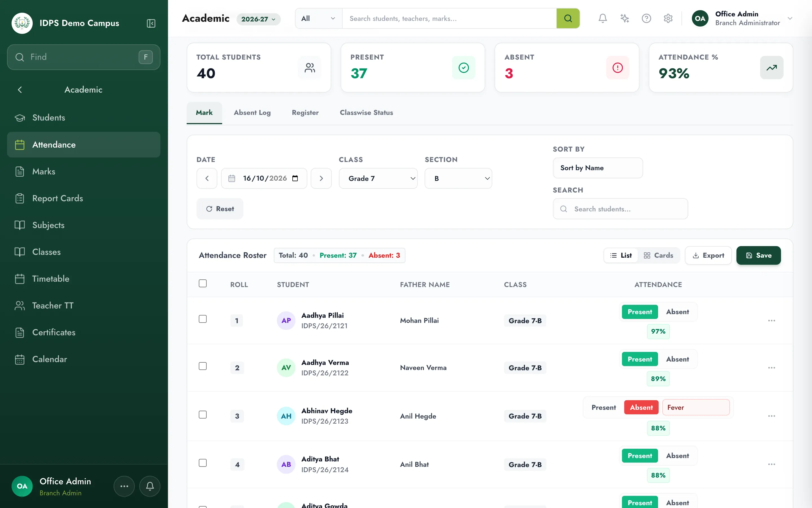This screenshot has height=508, width=812.
Task: Click the green search magnifier button
Action: 568,18
